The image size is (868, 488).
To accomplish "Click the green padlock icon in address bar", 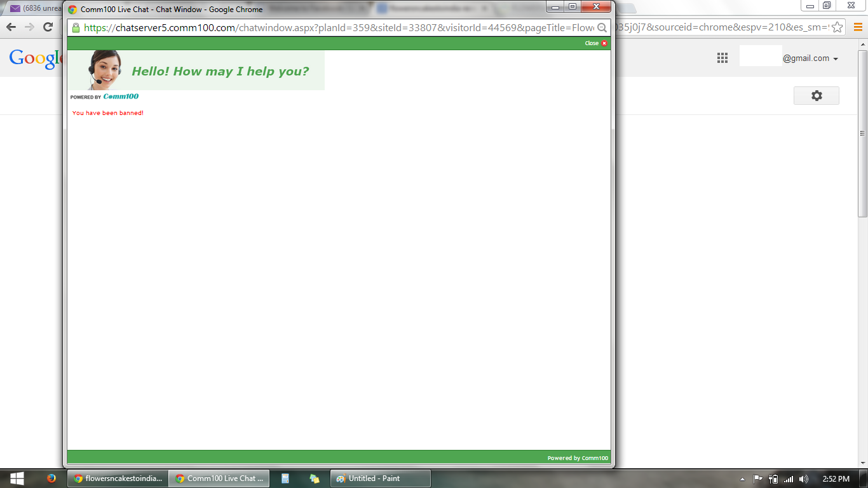I will (x=76, y=28).
